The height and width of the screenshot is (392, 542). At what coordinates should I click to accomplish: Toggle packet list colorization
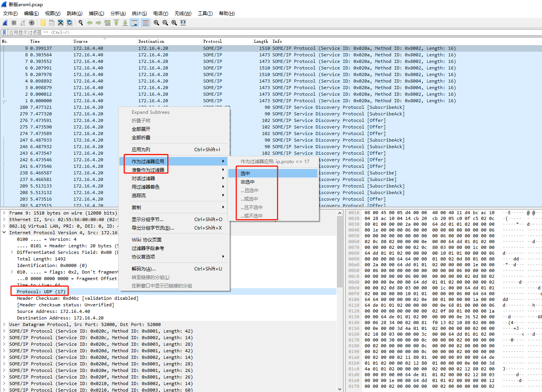click(145, 23)
